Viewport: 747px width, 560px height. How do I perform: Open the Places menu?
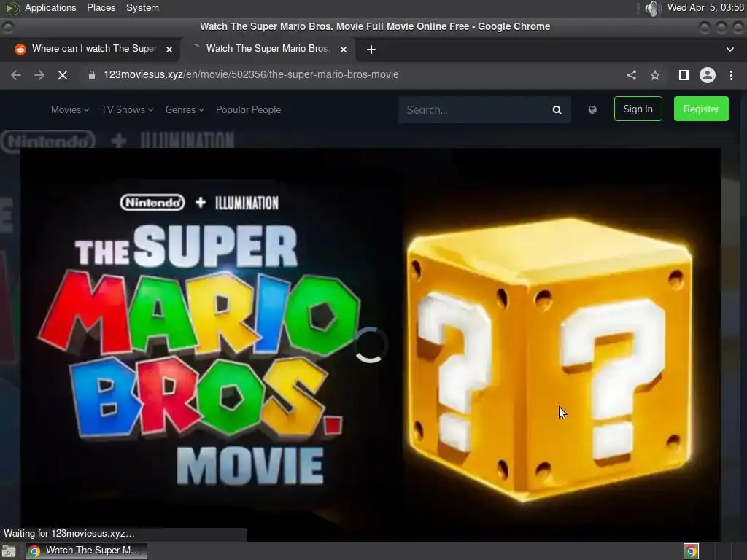click(x=101, y=7)
